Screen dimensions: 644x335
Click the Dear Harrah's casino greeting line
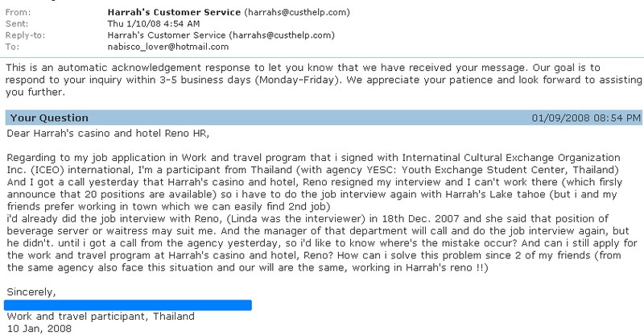point(108,134)
